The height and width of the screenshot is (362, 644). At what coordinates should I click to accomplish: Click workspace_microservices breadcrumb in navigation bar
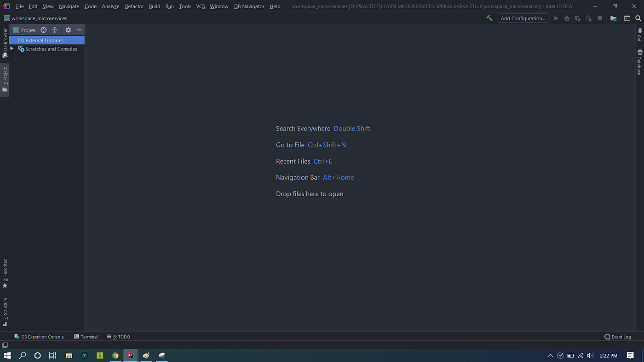coord(36,18)
